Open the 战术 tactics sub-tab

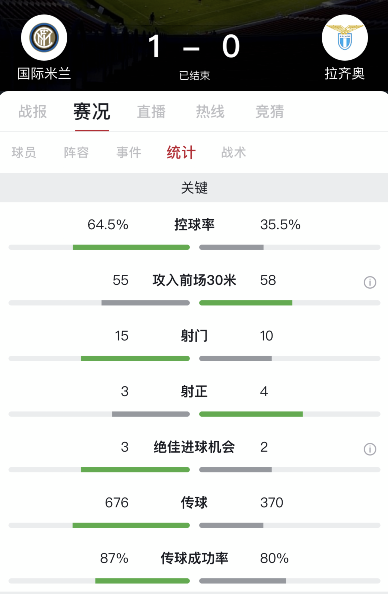pyautogui.click(x=233, y=152)
